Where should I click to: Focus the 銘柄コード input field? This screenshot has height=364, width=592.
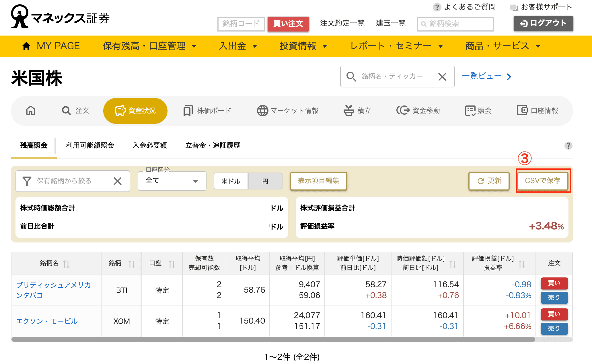pyautogui.click(x=241, y=24)
